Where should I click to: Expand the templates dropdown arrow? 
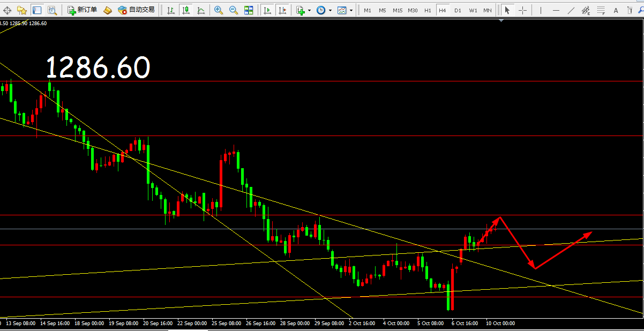tap(351, 10)
